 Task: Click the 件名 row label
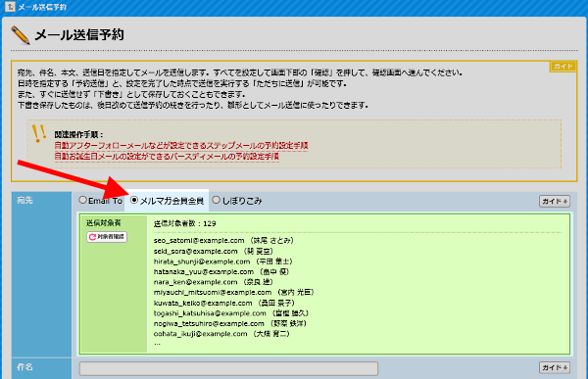tap(24, 367)
